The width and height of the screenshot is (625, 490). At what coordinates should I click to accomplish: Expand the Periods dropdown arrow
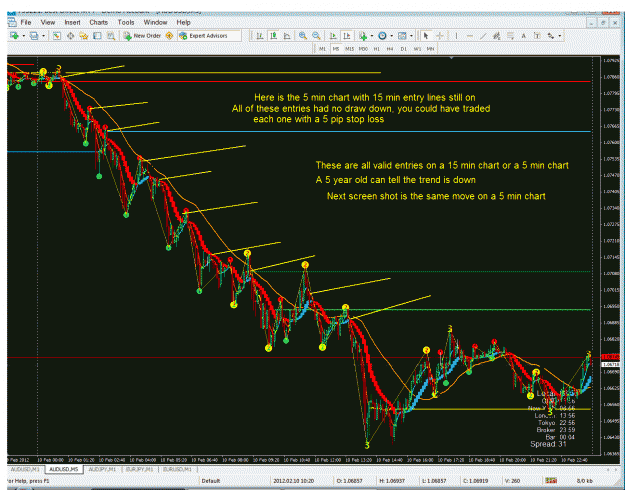pos(391,36)
